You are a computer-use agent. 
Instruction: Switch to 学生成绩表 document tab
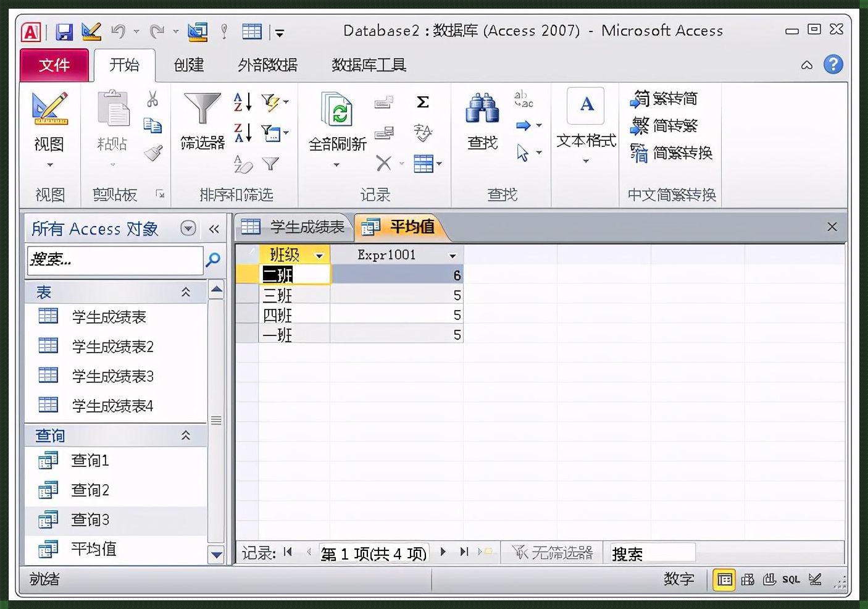[x=294, y=227]
